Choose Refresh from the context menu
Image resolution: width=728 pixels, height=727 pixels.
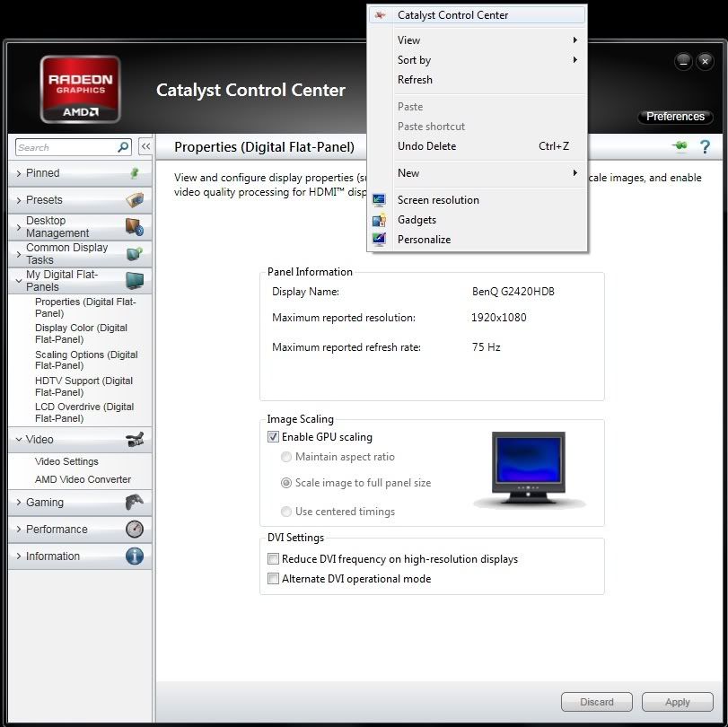(x=478, y=80)
